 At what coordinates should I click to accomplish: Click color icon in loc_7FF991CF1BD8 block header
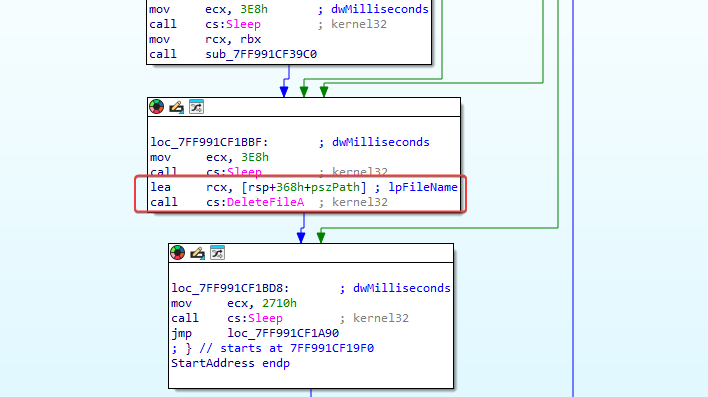(177, 253)
